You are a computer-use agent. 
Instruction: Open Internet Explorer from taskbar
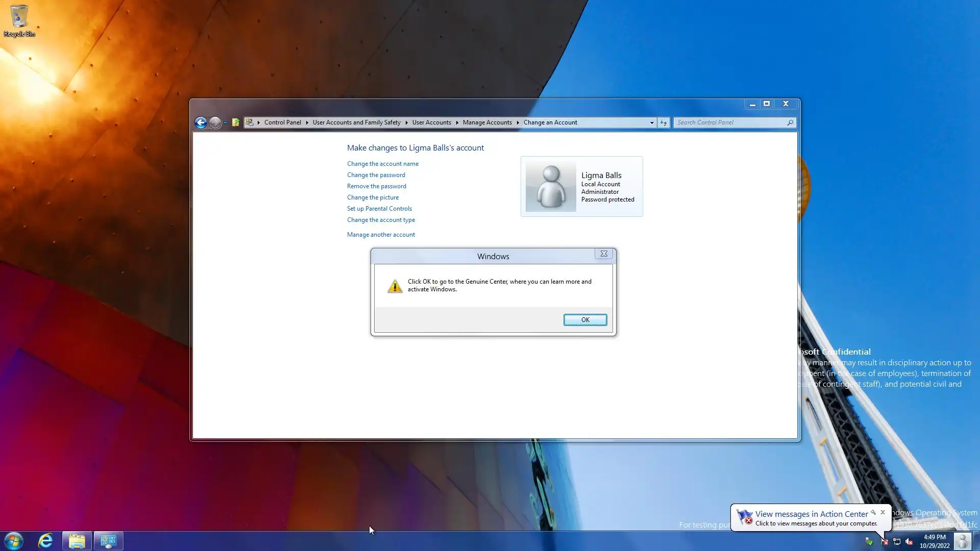click(45, 541)
